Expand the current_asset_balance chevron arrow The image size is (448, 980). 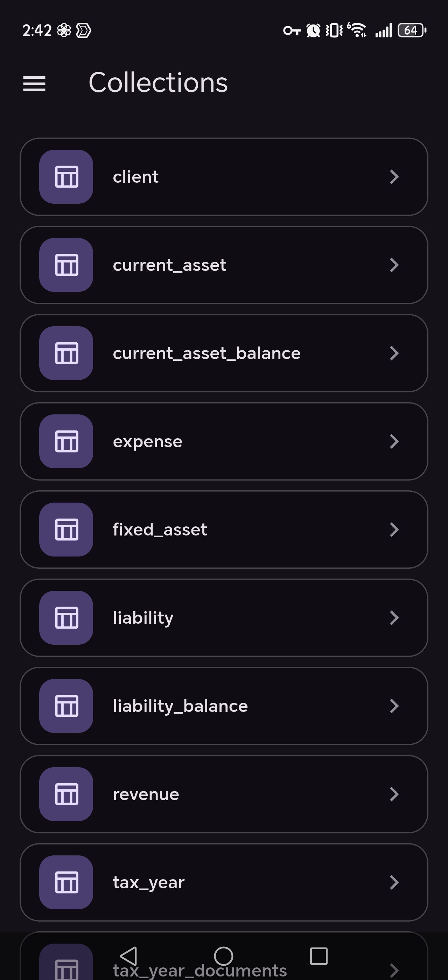(394, 353)
